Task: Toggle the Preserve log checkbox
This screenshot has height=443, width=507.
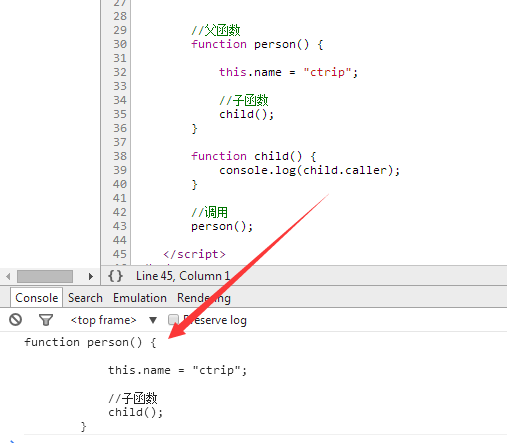Action: [173, 320]
